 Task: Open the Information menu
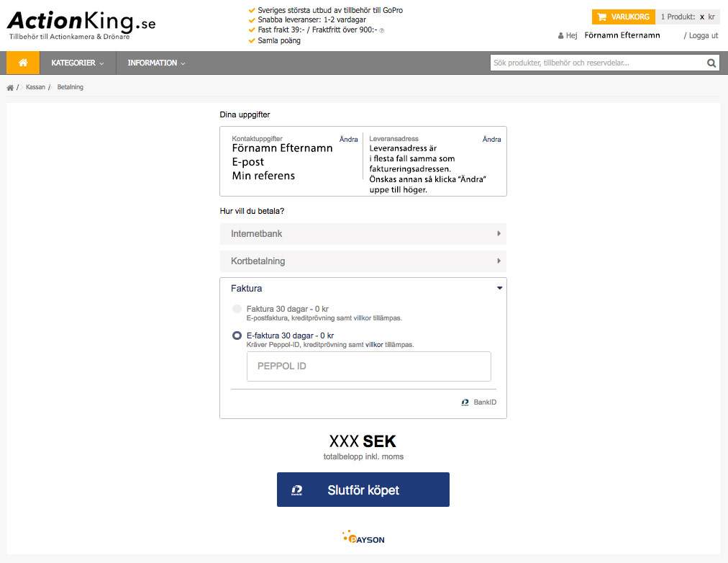point(157,63)
